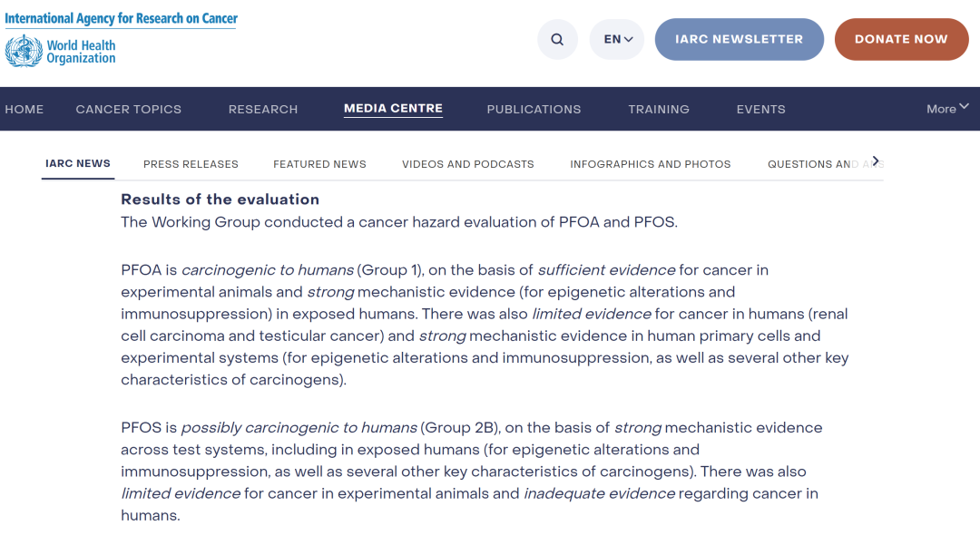Click the World Health Organization logo
This screenshot has height=535, width=980.
61,51
